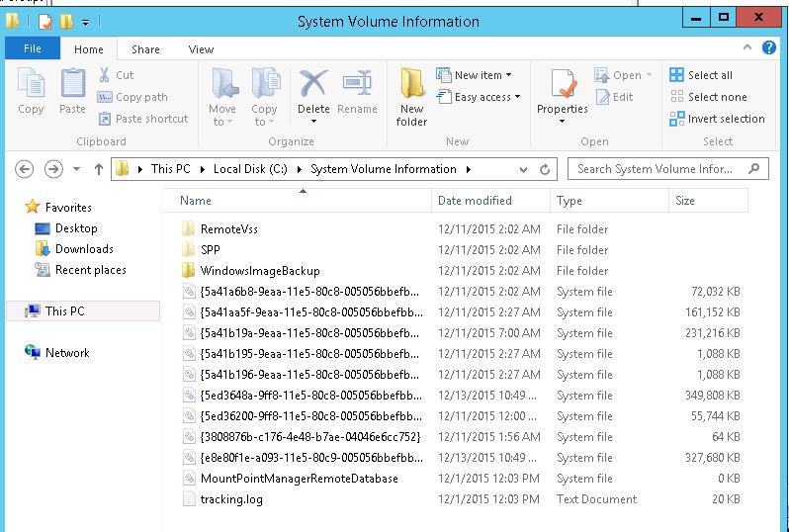Create a New folder from the ribbon
Image resolution: width=789 pixels, height=532 pixels.
point(411,97)
